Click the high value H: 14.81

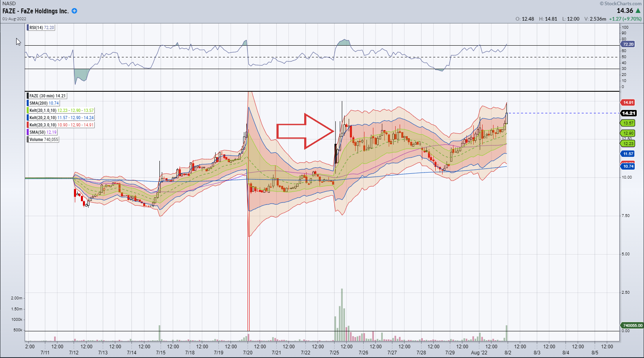[548, 19]
